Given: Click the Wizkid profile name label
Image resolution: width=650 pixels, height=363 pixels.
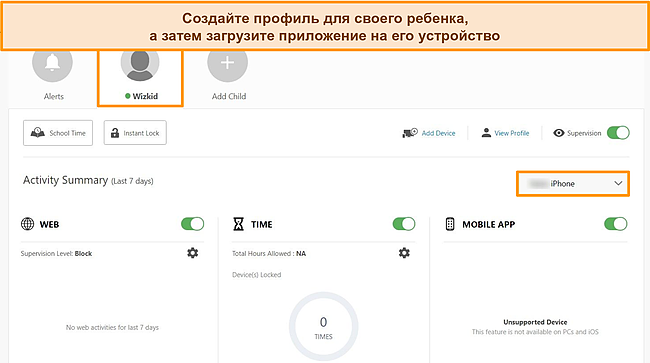Looking at the screenshot, I should coord(145,96).
